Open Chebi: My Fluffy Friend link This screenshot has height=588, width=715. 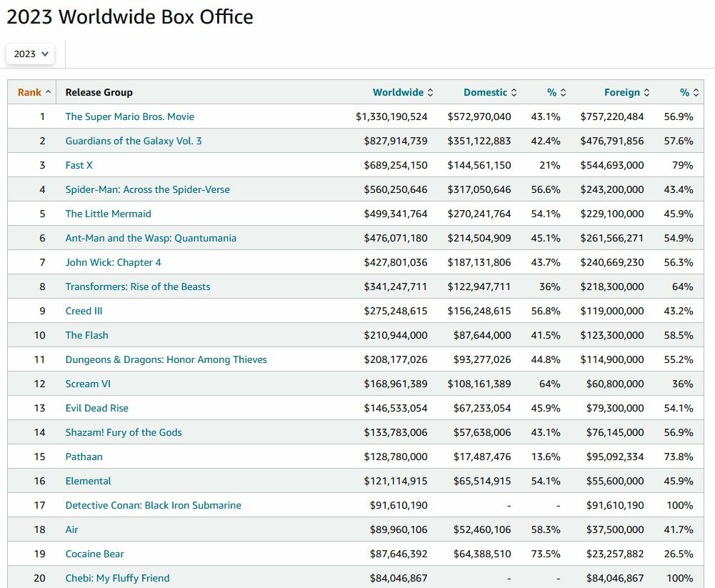point(117,578)
